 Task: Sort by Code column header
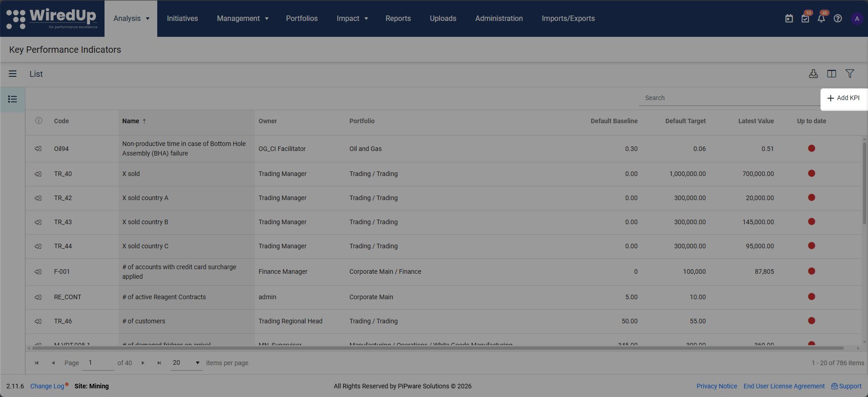[x=61, y=121]
